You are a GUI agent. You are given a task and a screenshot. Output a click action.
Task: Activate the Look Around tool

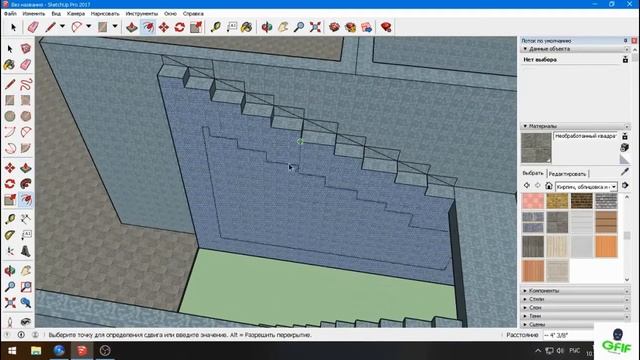[x=26, y=322]
